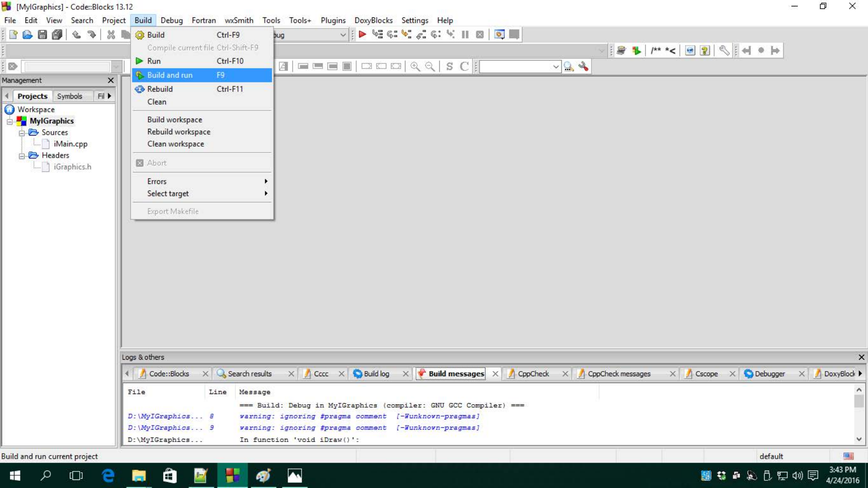Click the wrench options icon beside search box

point(583,67)
